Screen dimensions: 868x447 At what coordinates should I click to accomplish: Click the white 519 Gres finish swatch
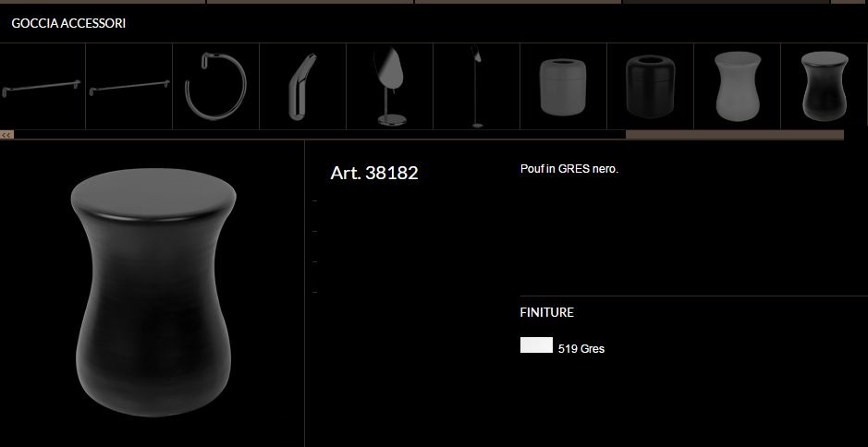click(536, 344)
